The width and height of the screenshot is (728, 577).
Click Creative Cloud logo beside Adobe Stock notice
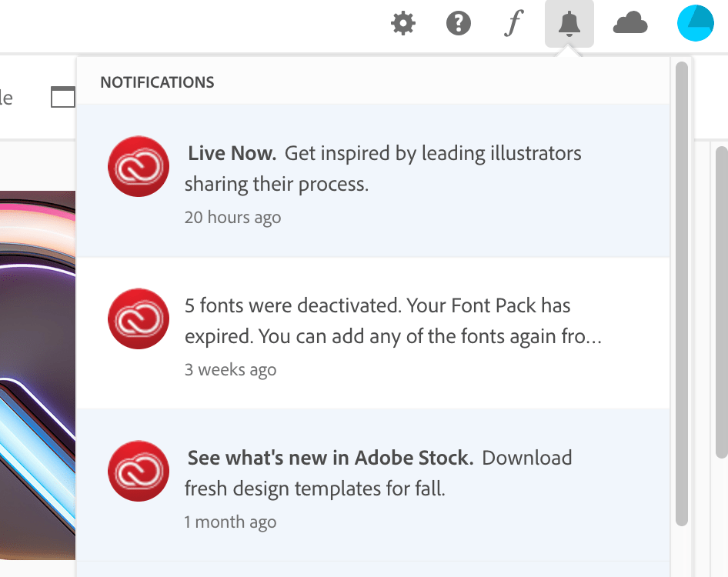coord(139,471)
